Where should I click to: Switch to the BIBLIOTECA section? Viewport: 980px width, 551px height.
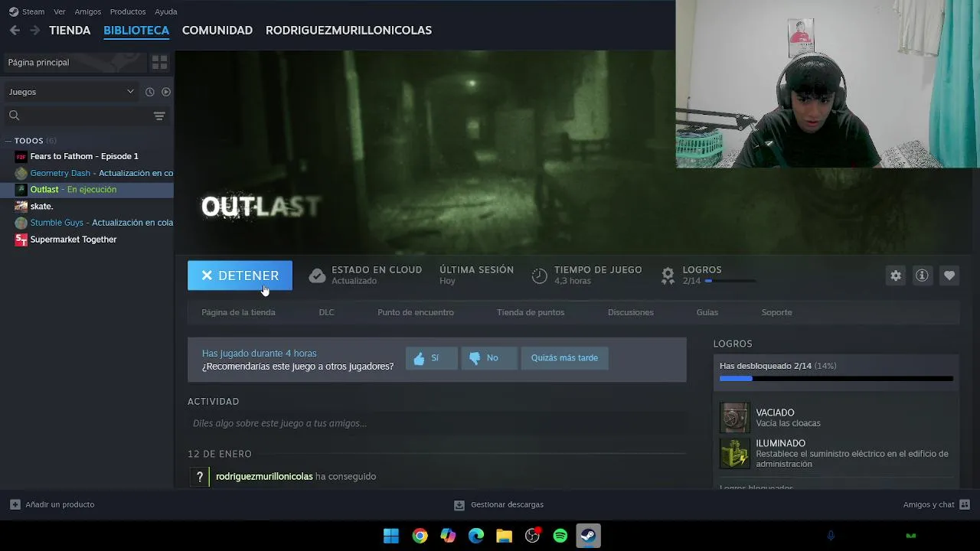(x=136, y=30)
